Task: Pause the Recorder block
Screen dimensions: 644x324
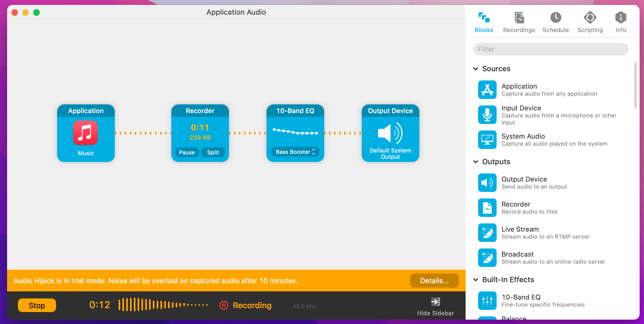Action: pos(187,152)
